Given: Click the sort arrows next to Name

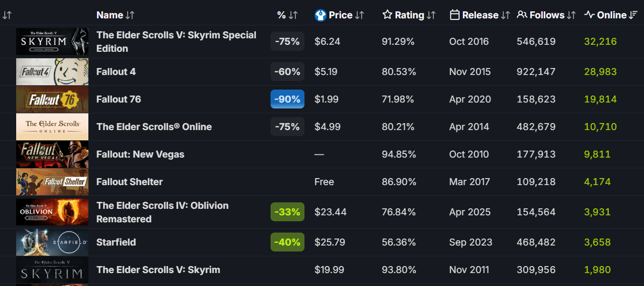Looking at the screenshot, I should tap(130, 15).
